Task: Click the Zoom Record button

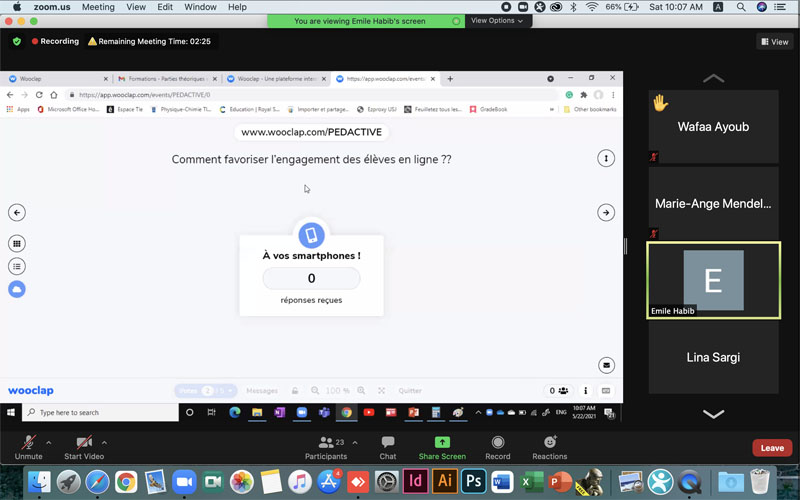Action: pyautogui.click(x=497, y=447)
